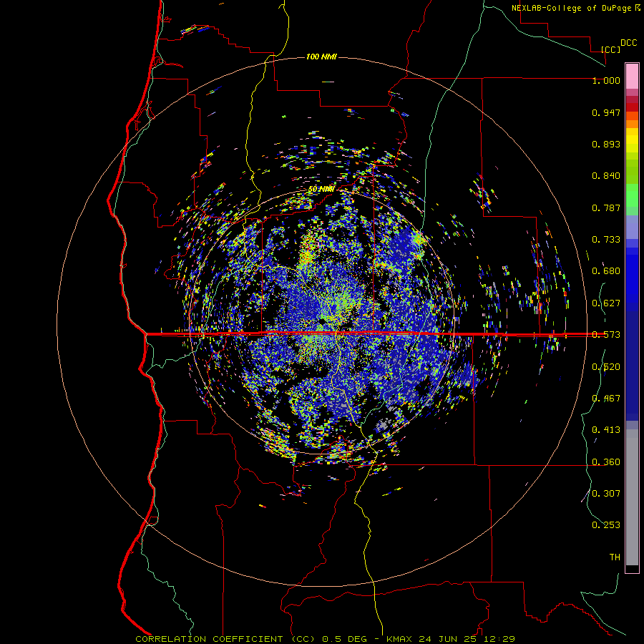Click the 0.307 legend value

point(606,494)
